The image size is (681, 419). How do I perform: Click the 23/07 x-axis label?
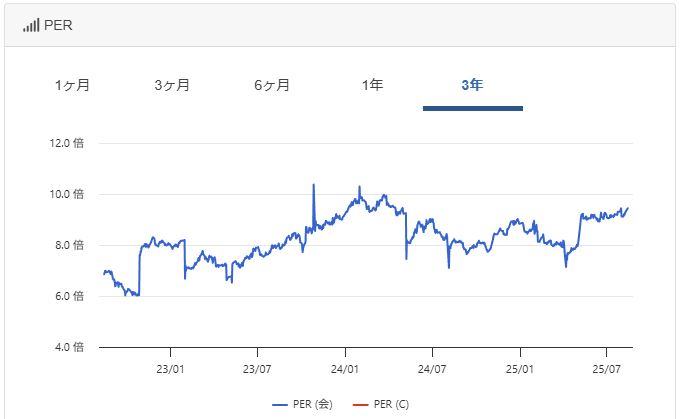pos(257,369)
